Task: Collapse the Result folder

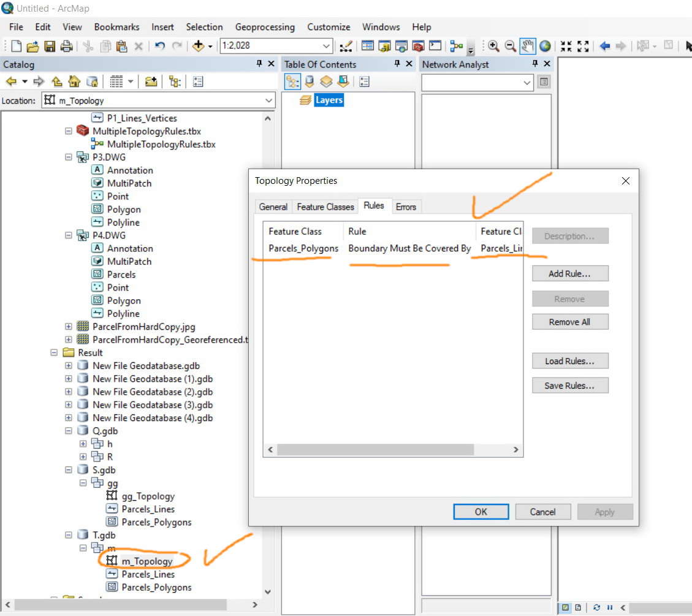Action: pos(54,352)
